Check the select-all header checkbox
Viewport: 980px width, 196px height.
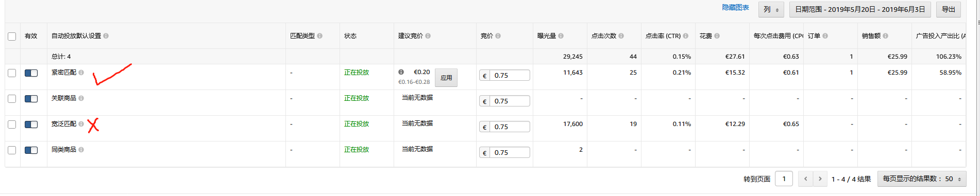click(12, 37)
